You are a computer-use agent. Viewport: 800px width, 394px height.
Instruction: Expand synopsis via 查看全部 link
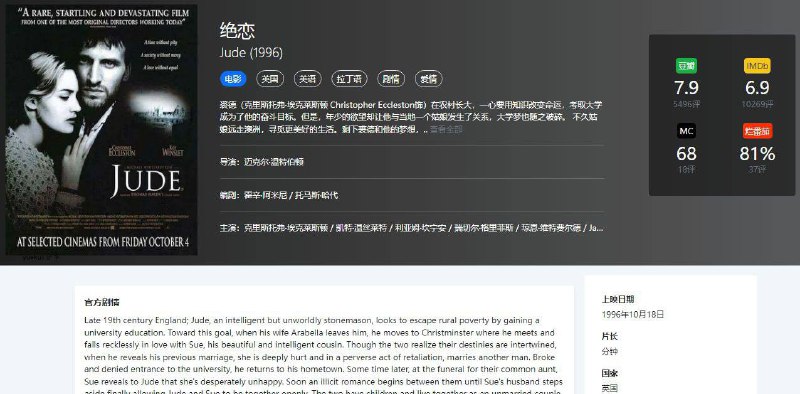(446, 130)
